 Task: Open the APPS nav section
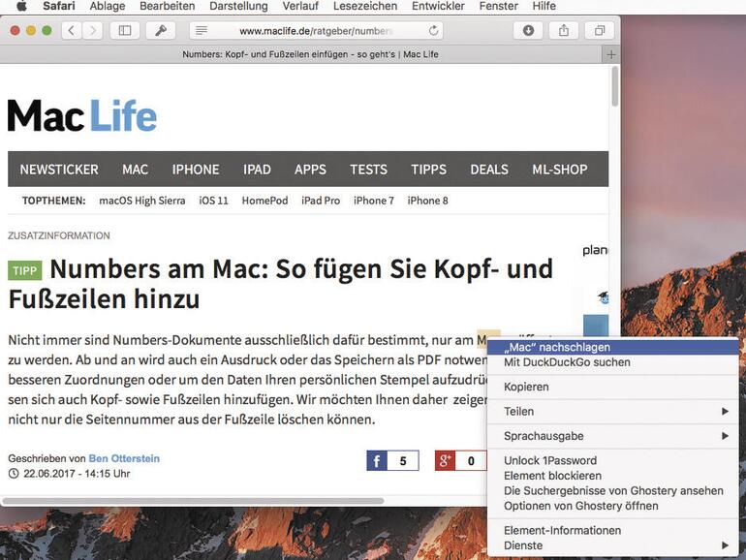click(310, 170)
